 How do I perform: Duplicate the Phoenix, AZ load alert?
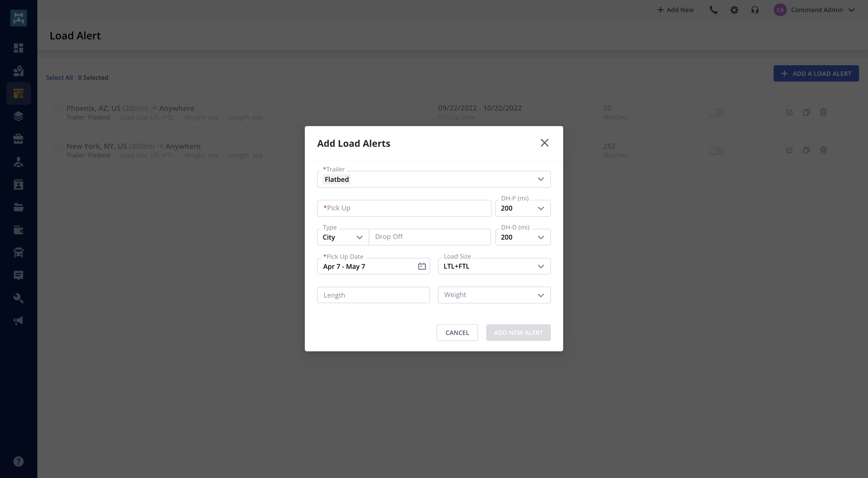tap(806, 112)
